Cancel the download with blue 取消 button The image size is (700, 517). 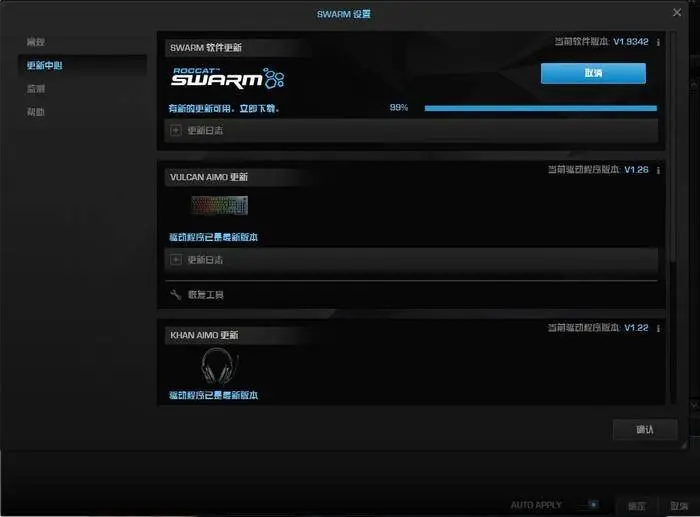point(593,73)
